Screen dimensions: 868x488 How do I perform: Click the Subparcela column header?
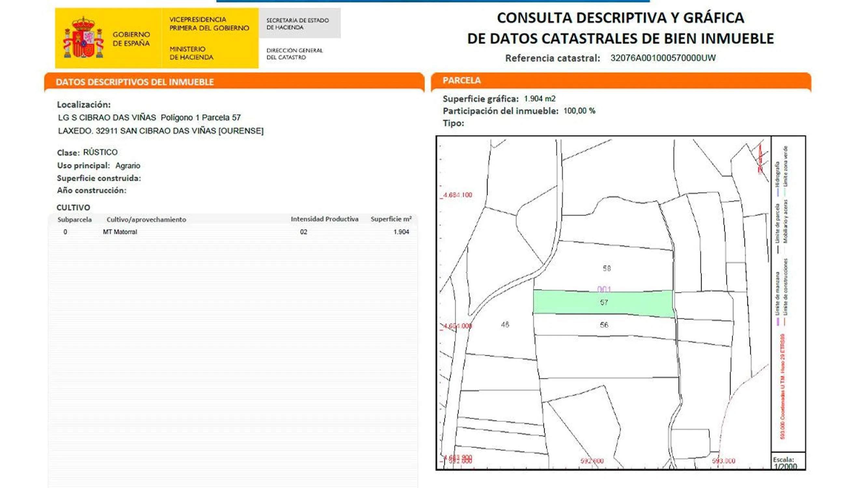(75, 220)
